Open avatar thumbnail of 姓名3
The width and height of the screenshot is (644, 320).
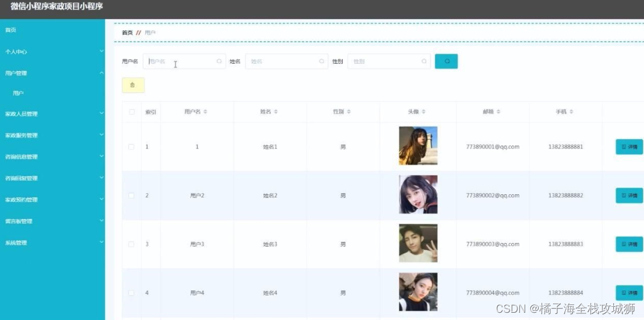pyautogui.click(x=418, y=243)
